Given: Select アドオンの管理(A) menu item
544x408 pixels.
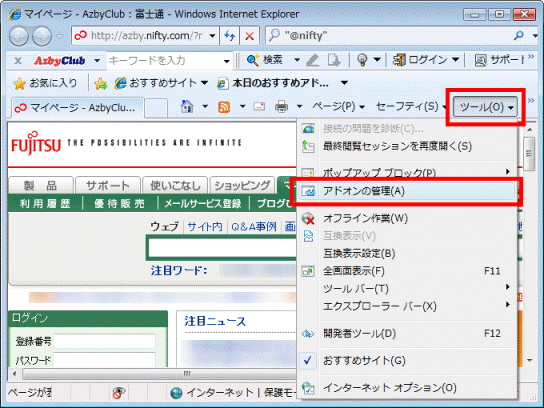Looking at the screenshot, I should coord(407,191).
